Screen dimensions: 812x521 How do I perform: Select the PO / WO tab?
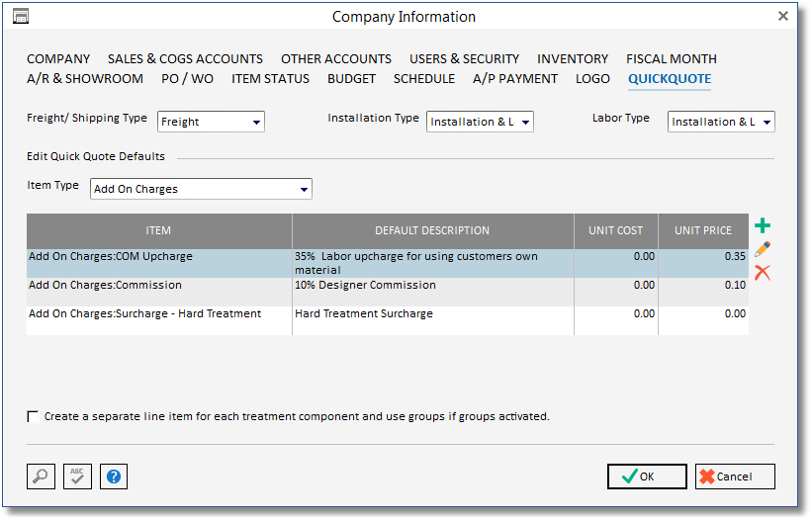pos(188,79)
